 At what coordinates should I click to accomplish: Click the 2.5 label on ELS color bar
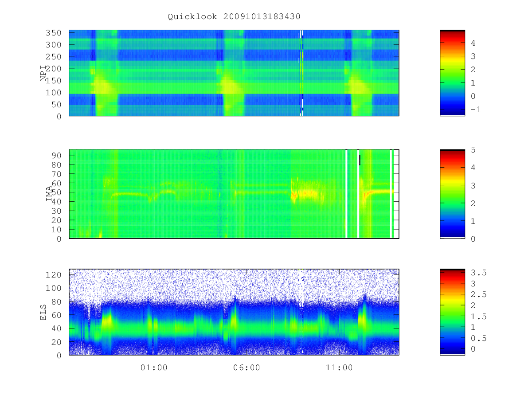[x=478, y=294]
